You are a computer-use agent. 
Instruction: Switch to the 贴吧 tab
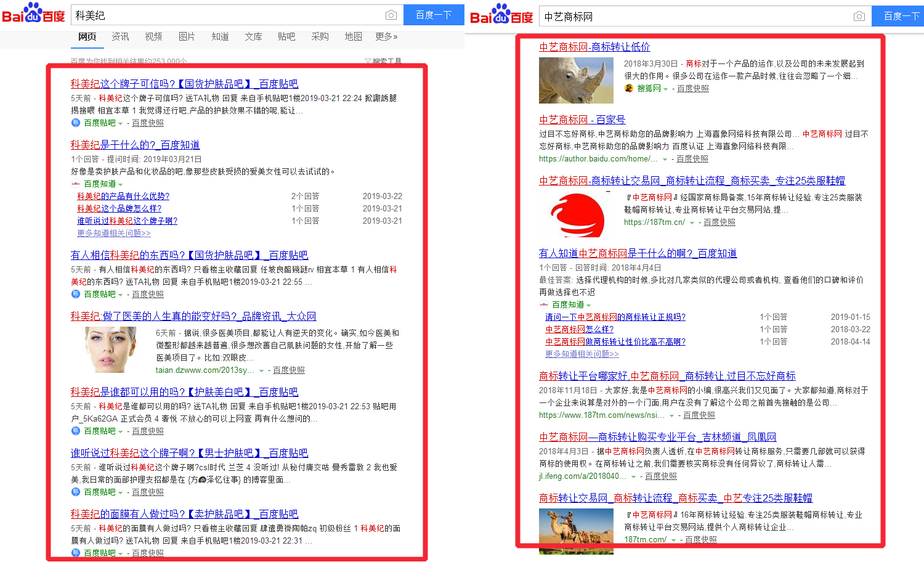[286, 36]
